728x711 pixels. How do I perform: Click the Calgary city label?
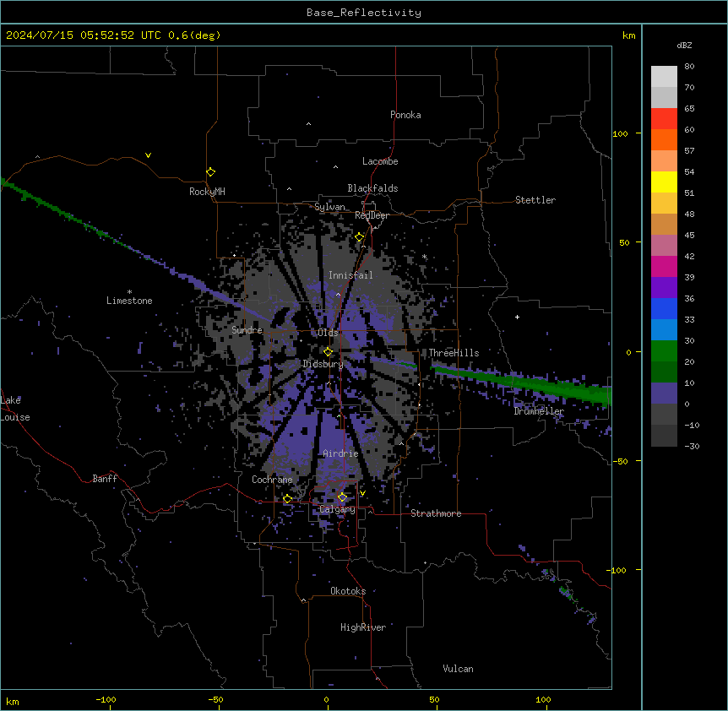point(337,509)
